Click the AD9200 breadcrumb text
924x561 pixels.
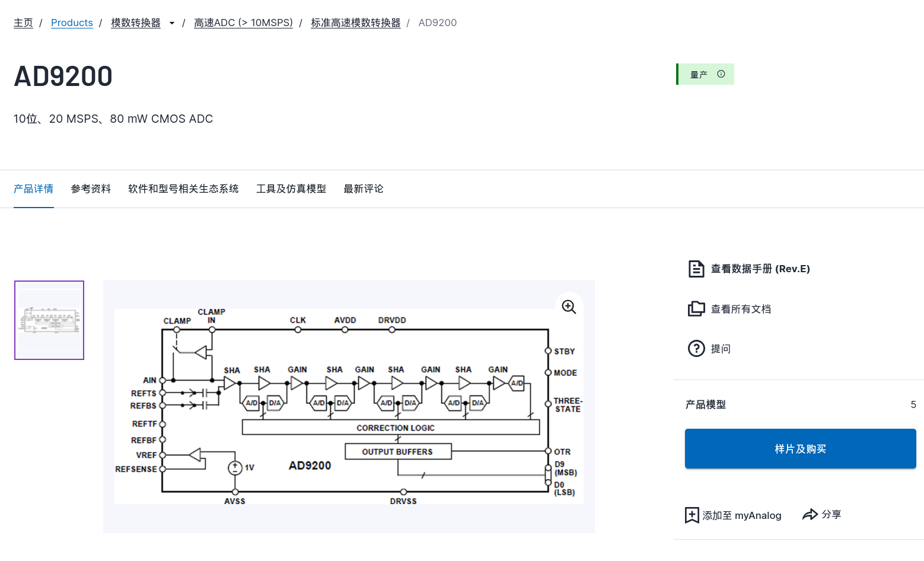point(438,23)
